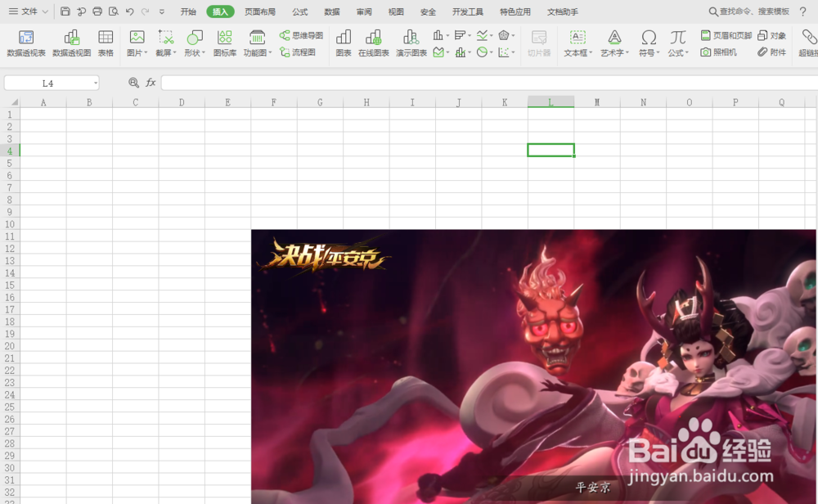This screenshot has height=504, width=818.
Task: Click the 图表 chart icon
Action: click(x=344, y=43)
